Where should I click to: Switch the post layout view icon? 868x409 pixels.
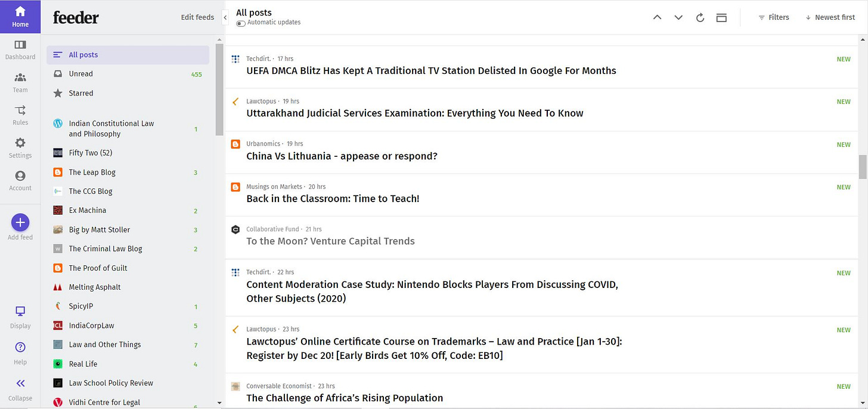(721, 18)
